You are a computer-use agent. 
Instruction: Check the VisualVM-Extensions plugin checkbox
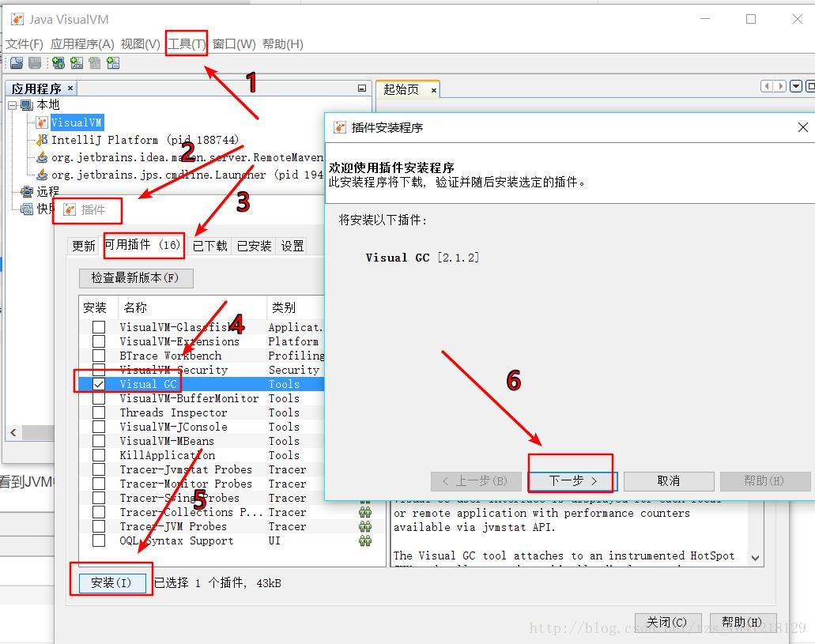[x=99, y=341]
